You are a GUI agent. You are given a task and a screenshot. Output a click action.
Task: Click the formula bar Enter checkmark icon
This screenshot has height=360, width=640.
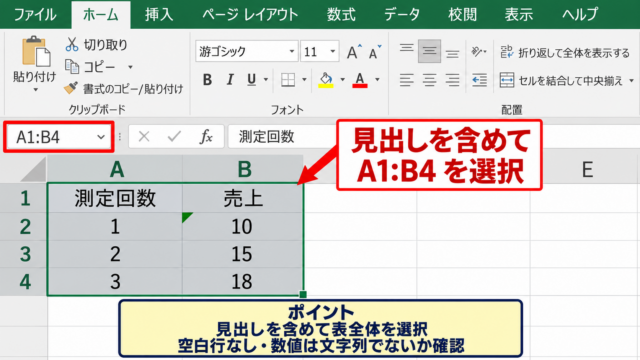[174, 136]
